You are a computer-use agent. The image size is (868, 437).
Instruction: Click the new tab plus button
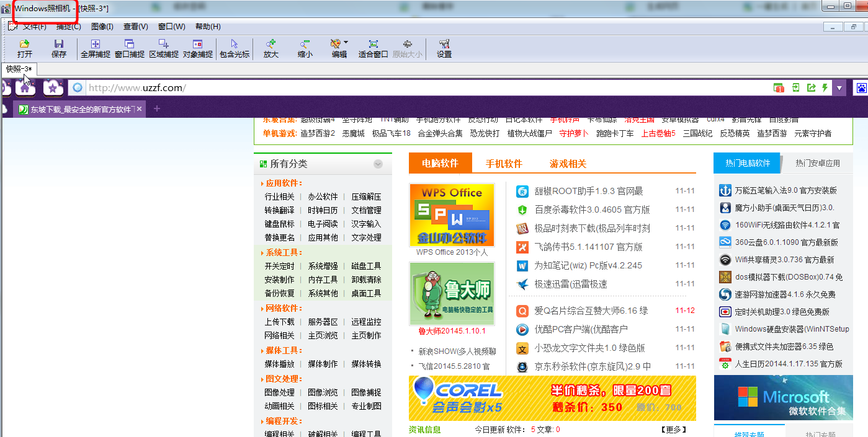pos(157,109)
